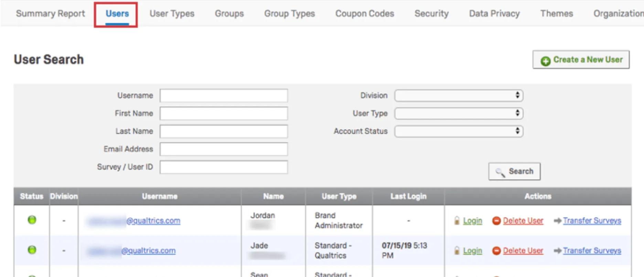Viewport: 644px width, 277px height.
Task: Click Jade's green status indicator
Action: pos(32,250)
